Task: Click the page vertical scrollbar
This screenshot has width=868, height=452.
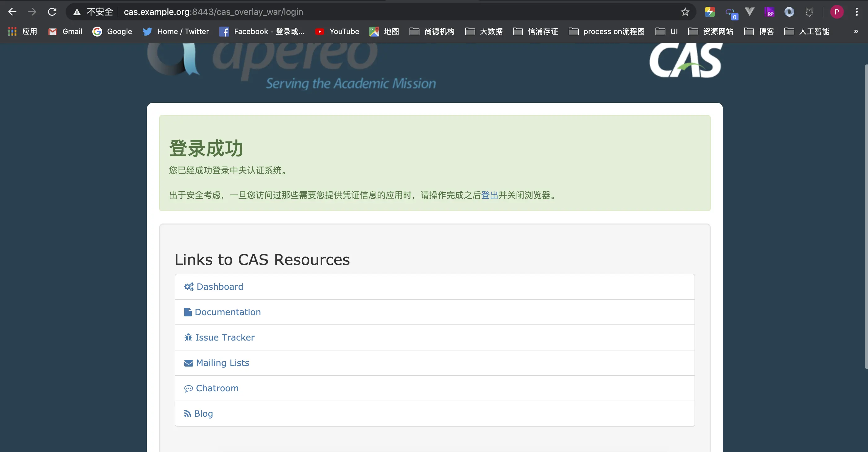Action: [866, 215]
